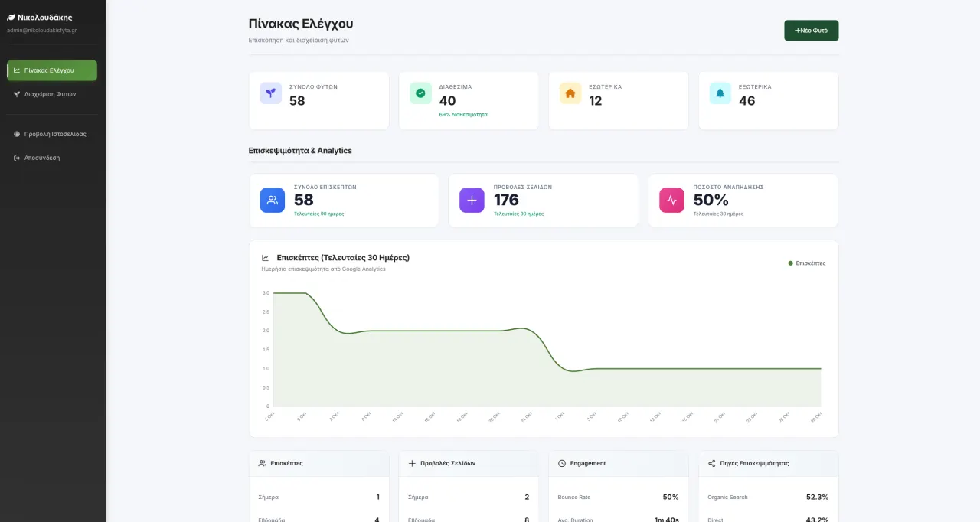The height and width of the screenshot is (522, 980).
Task: Click the users icon in the bottom Επισκέπτες panel header
Action: click(263, 463)
